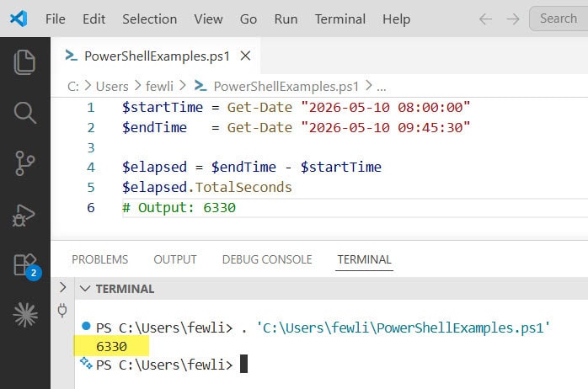This screenshot has height=389, width=588.
Task: Open the View menu
Action: pos(209,19)
